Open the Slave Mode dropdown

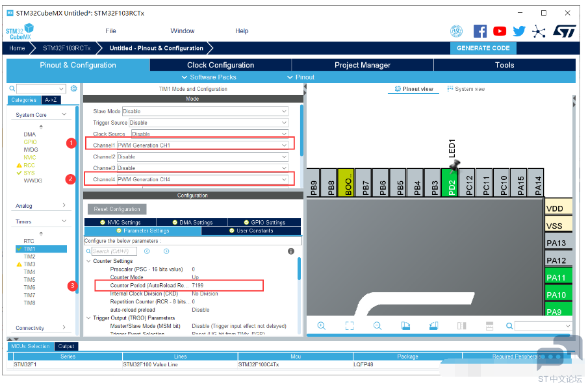(x=205, y=111)
